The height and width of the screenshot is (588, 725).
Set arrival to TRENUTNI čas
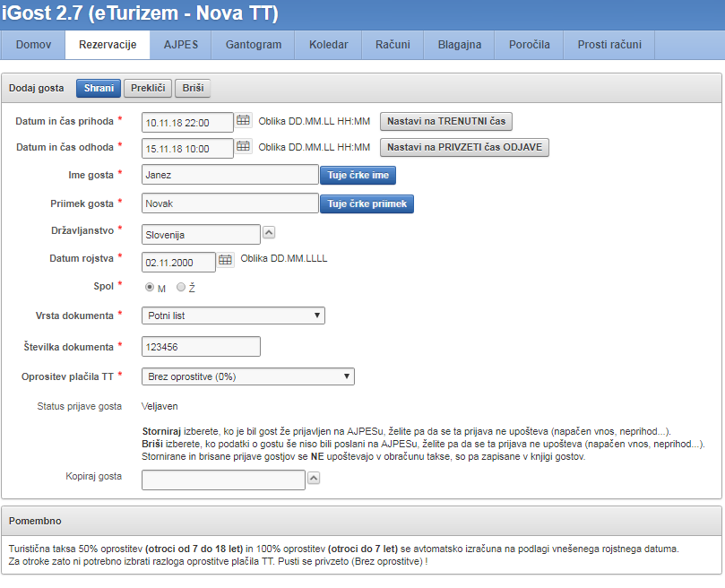click(x=446, y=121)
